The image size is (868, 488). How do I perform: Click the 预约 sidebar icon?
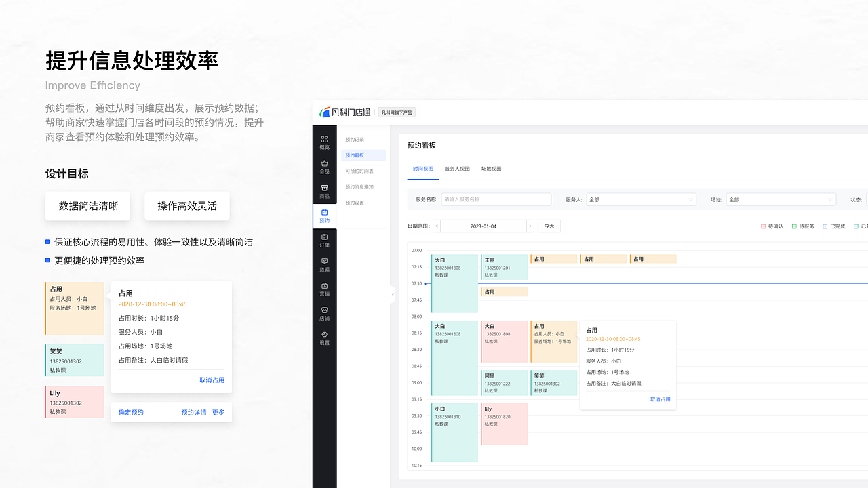tap(324, 216)
